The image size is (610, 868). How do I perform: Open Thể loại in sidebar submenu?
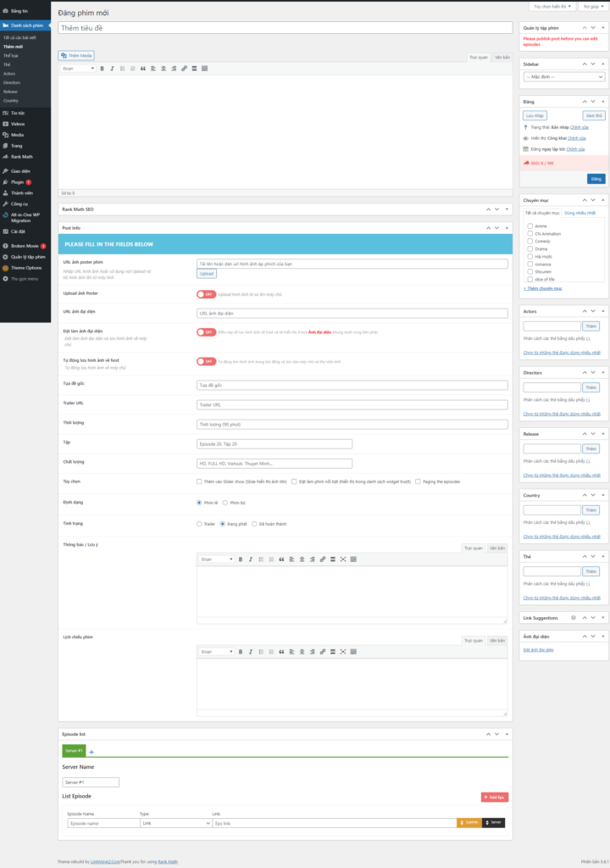(11, 56)
